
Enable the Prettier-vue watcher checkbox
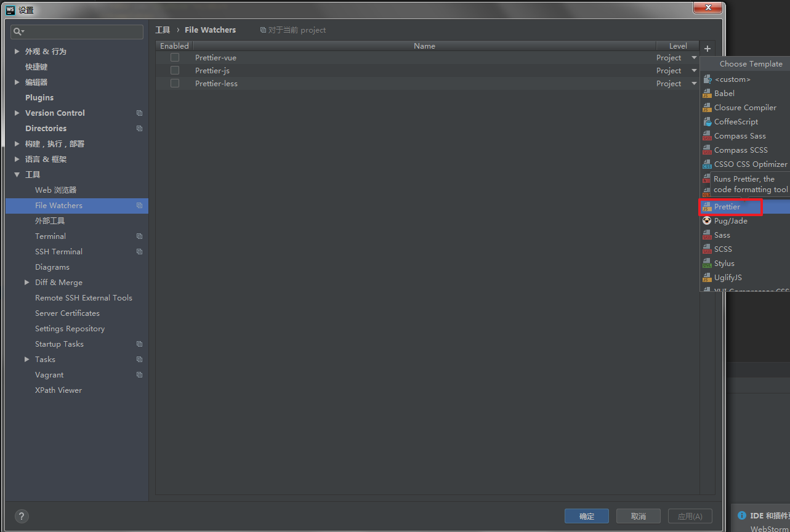(x=175, y=57)
